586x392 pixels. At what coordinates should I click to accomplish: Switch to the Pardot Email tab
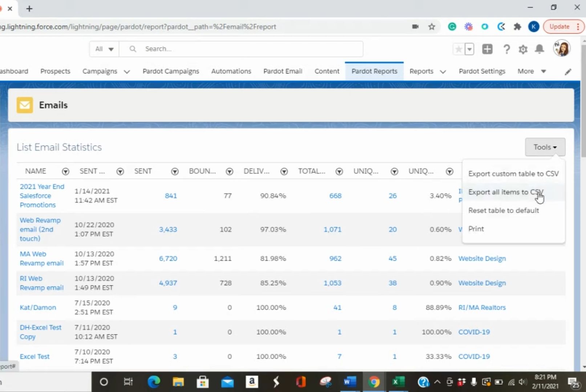tap(283, 71)
